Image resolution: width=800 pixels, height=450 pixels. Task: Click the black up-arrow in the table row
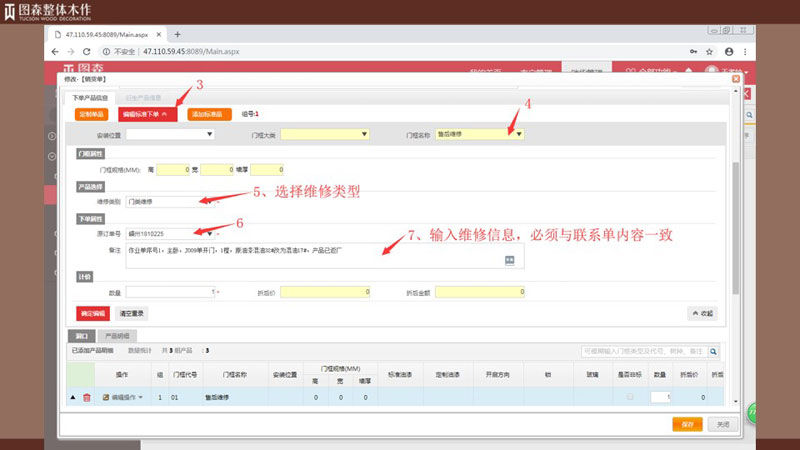coord(72,397)
